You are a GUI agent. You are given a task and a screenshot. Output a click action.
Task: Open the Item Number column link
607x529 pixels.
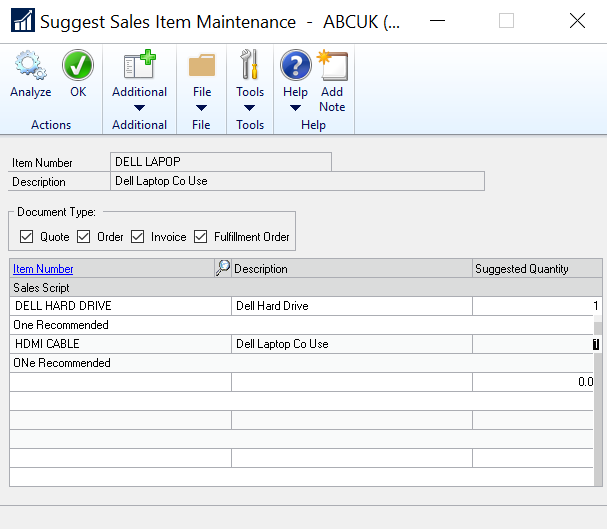pos(43,269)
